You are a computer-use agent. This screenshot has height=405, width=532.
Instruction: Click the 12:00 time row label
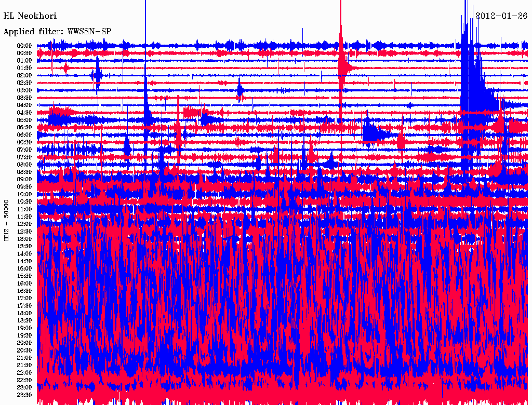[24, 224]
